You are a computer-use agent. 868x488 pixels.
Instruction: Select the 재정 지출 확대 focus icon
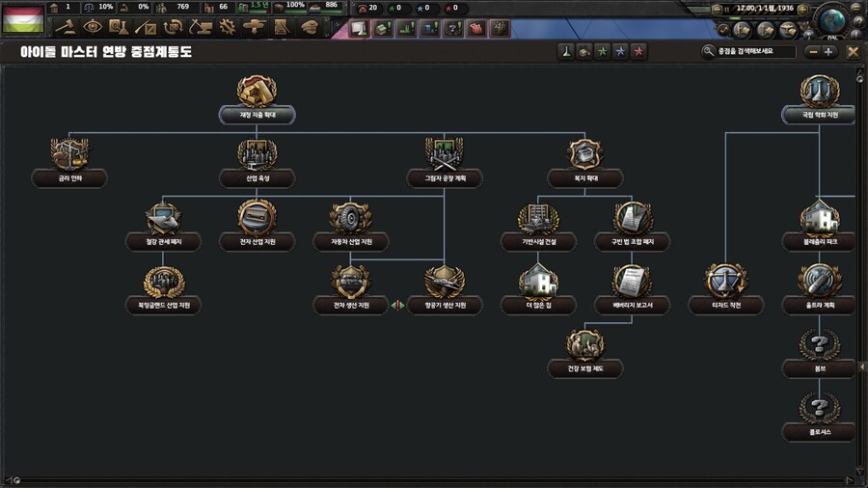click(x=257, y=92)
